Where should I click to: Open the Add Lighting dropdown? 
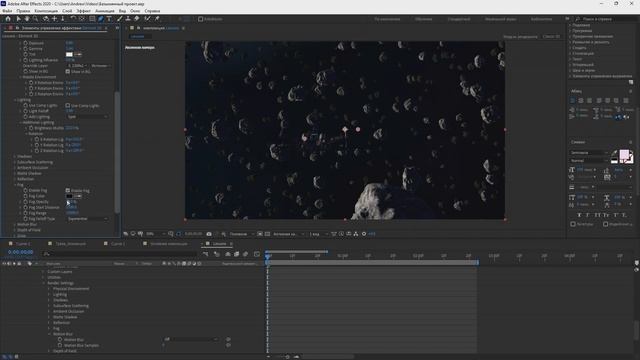point(87,117)
